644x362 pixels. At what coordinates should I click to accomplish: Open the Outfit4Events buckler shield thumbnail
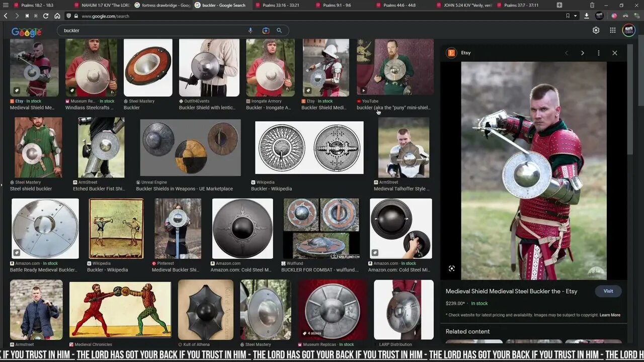click(x=209, y=67)
